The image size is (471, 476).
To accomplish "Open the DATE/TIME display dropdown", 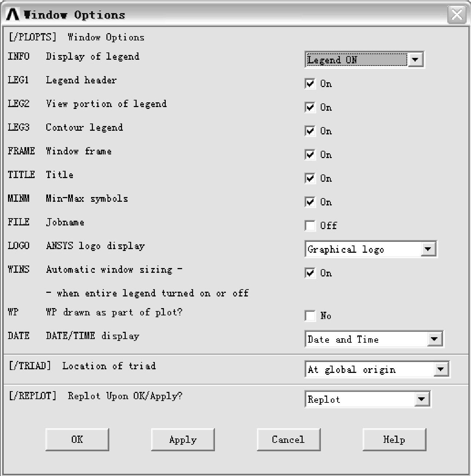I will (374, 339).
